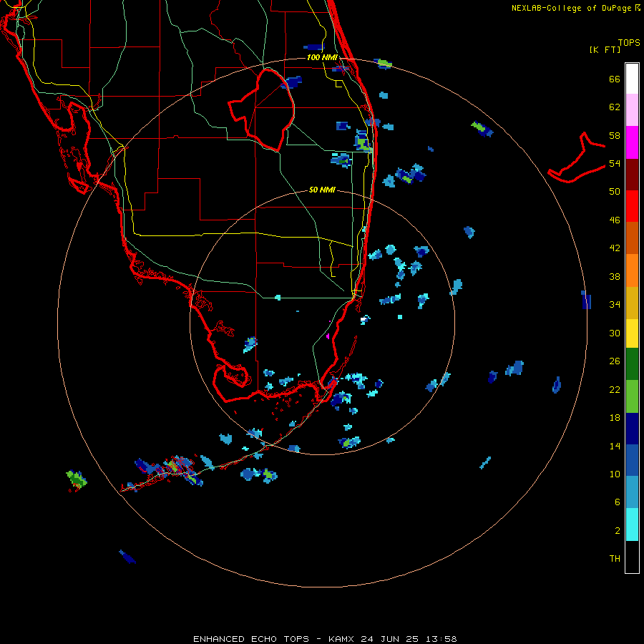Click the yellow legend swatch
644x644 pixels.
click(x=632, y=333)
